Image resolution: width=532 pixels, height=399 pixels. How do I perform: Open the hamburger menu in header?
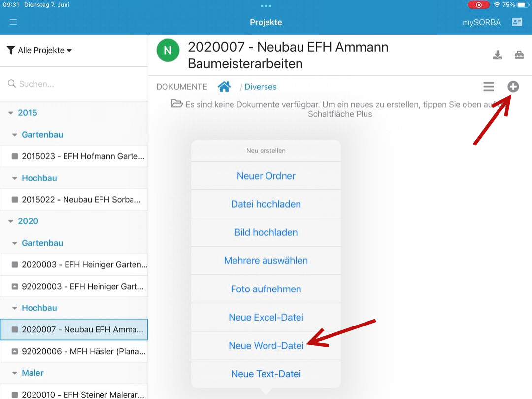point(13,22)
